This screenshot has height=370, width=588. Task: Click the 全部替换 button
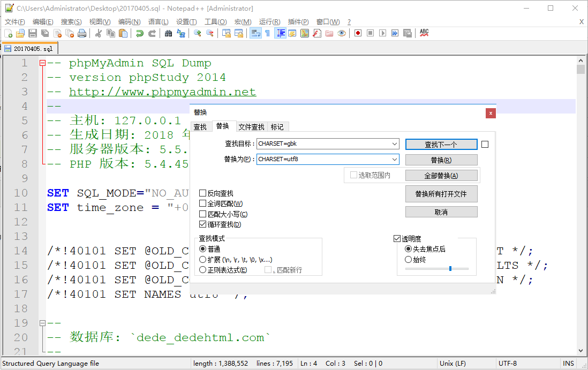click(441, 175)
